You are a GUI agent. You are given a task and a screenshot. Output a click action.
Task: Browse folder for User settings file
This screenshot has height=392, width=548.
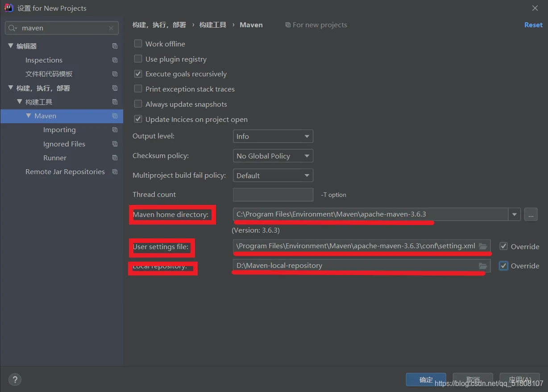pos(483,246)
